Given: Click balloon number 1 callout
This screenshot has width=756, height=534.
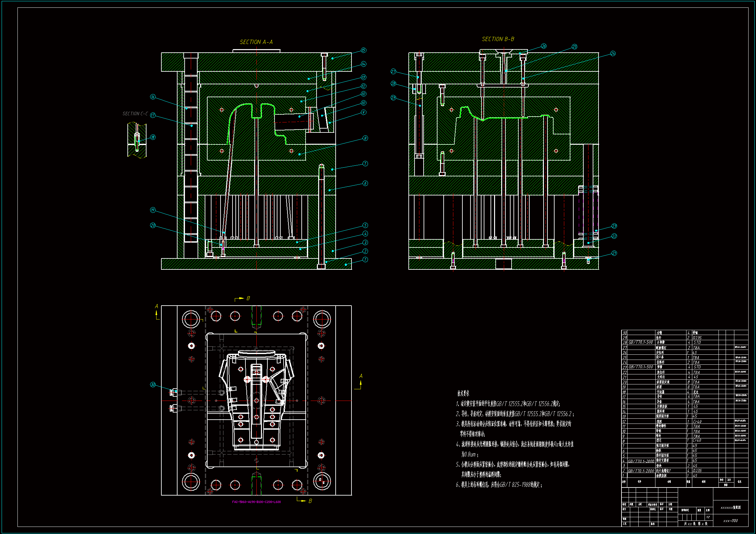Looking at the screenshot, I should [x=365, y=260].
